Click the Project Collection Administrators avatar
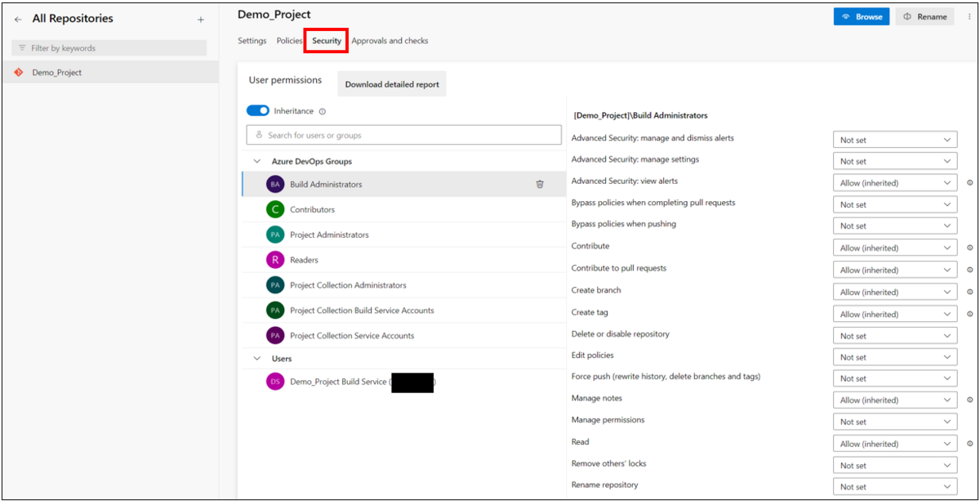The width and height of the screenshot is (980, 501). tap(275, 285)
